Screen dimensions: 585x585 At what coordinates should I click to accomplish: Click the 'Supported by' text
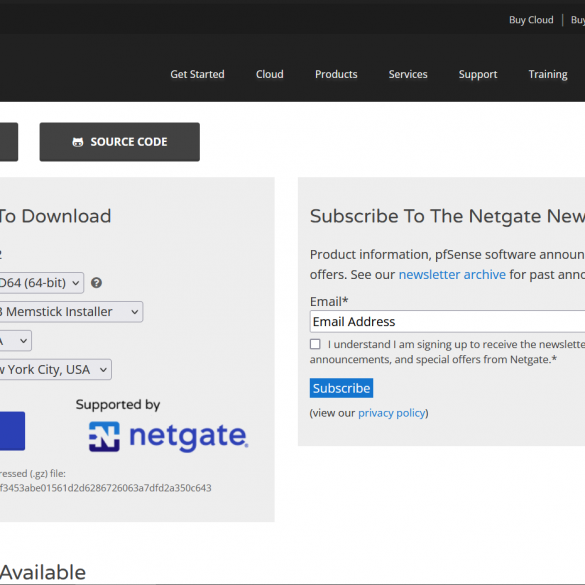118,405
